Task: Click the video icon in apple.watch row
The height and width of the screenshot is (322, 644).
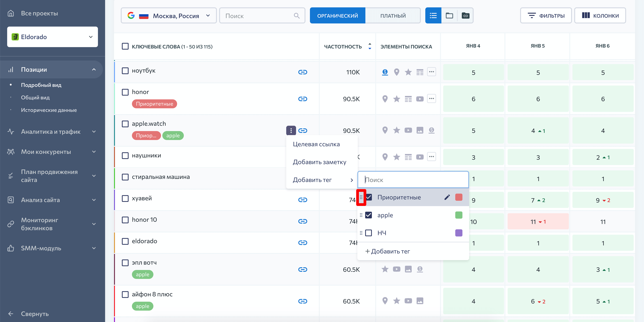Action: click(408, 130)
